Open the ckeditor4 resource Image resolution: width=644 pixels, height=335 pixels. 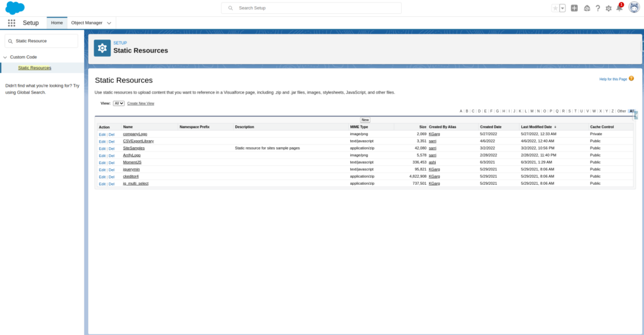coord(131,176)
